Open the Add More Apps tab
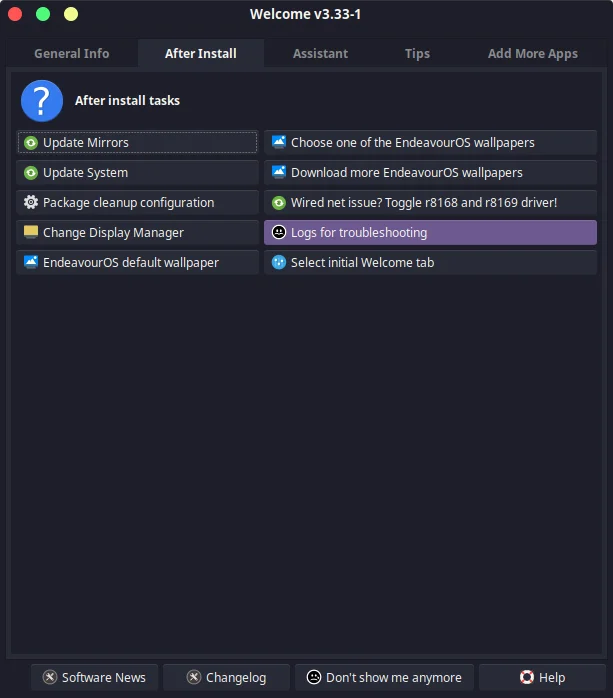613x698 pixels. click(533, 53)
